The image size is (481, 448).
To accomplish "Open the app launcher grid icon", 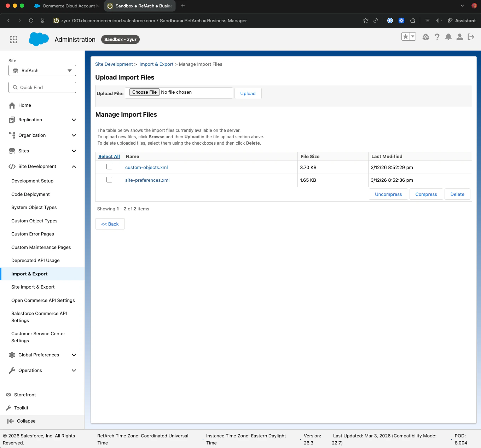I will 13,39.
